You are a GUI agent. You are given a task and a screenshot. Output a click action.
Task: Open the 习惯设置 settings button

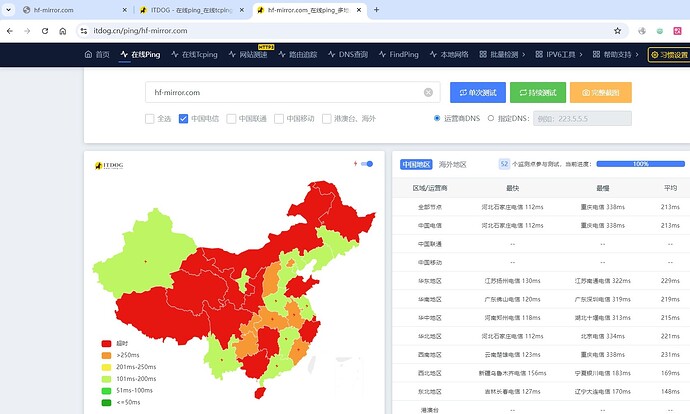click(x=669, y=55)
